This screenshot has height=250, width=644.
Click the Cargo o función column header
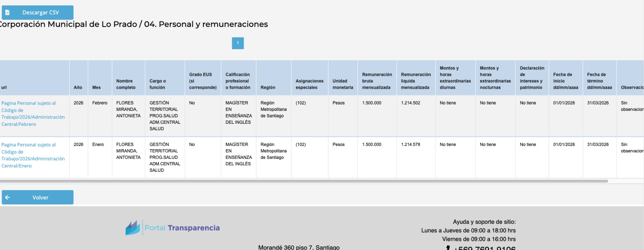tap(157, 84)
